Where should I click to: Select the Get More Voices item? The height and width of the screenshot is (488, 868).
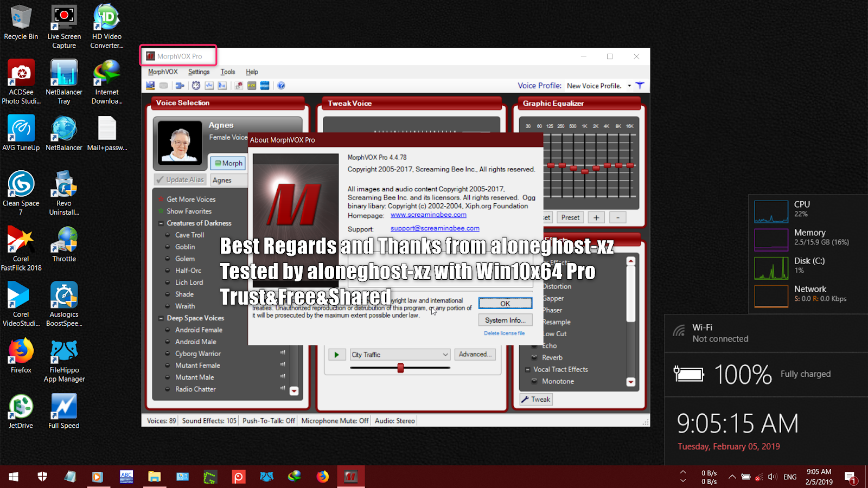pos(191,200)
